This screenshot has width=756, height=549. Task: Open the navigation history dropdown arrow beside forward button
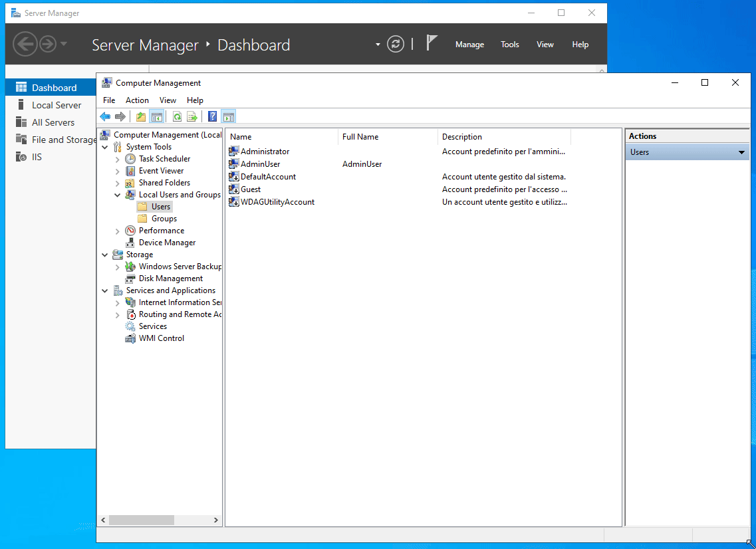(64, 44)
